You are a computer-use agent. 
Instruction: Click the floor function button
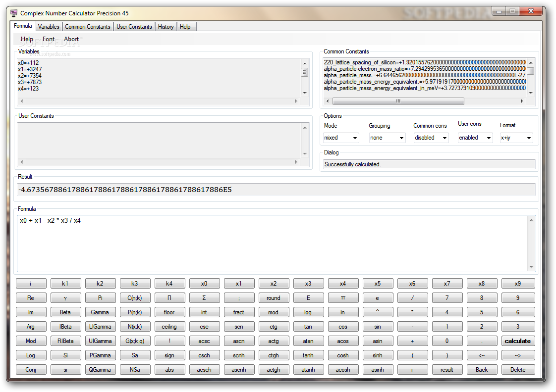pos(169,312)
